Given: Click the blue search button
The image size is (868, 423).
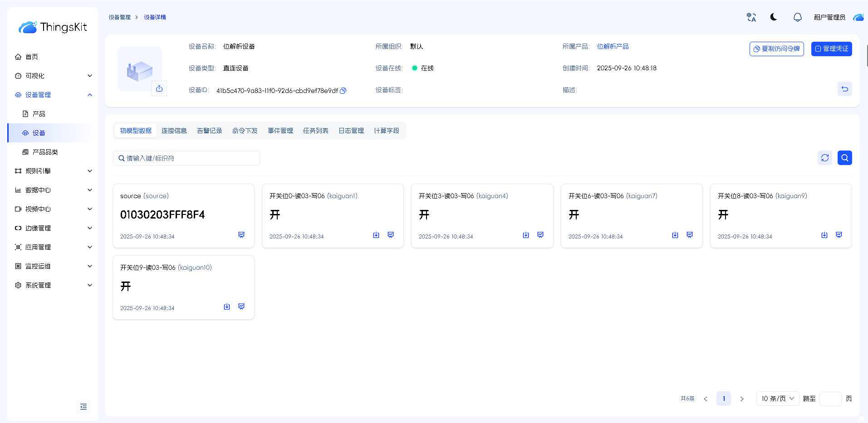Looking at the screenshot, I should click(844, 158).
